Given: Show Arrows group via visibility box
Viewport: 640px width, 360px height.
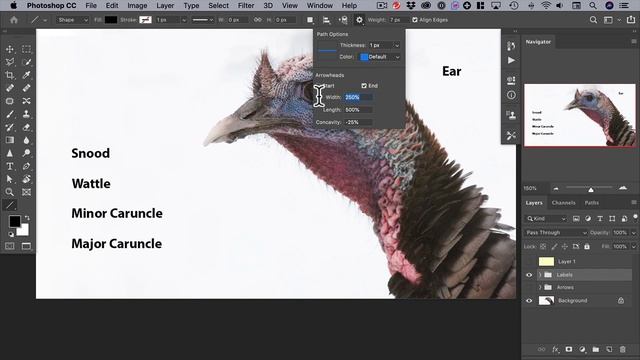Looking at the screenshot, I should coord(529,287).
